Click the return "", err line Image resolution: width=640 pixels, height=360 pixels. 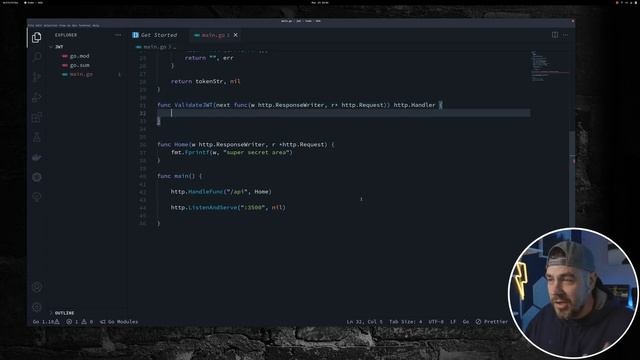tap(209, 58)
